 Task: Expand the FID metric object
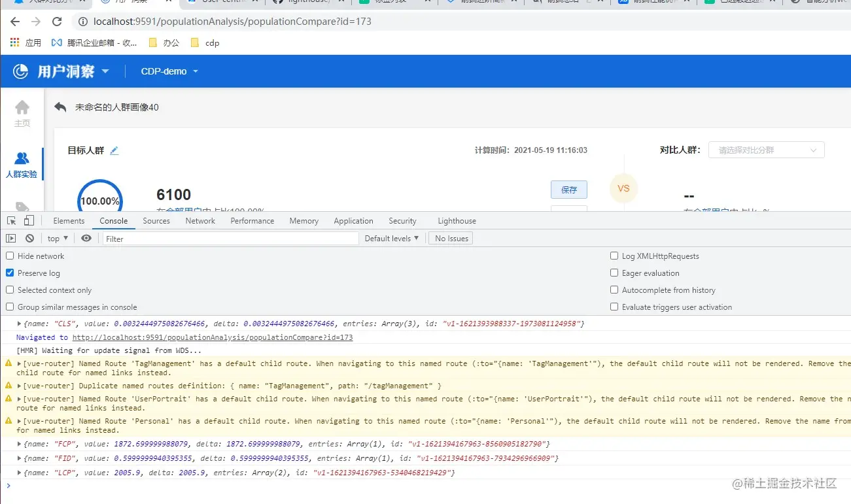20,459
